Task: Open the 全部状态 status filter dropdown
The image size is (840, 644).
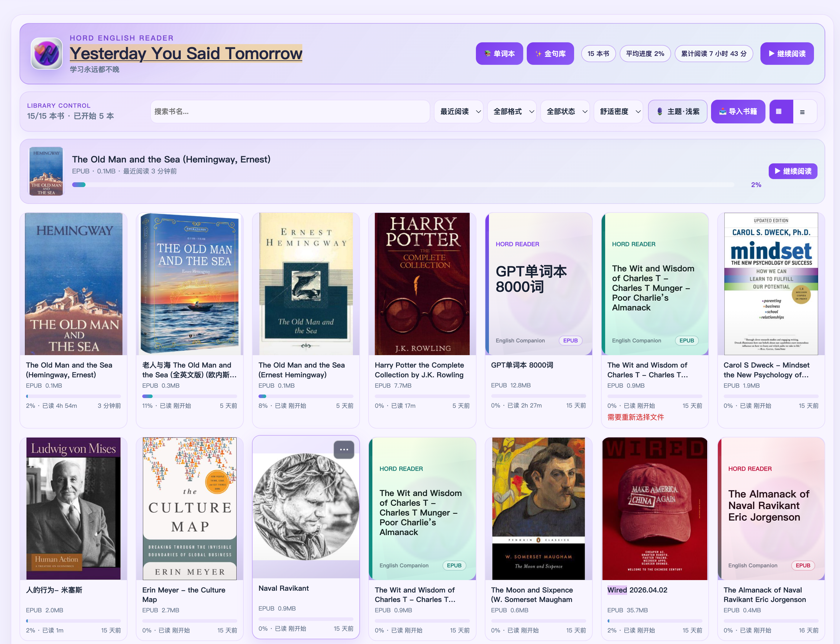Action: pyautogui.click(x=565, y=112)
